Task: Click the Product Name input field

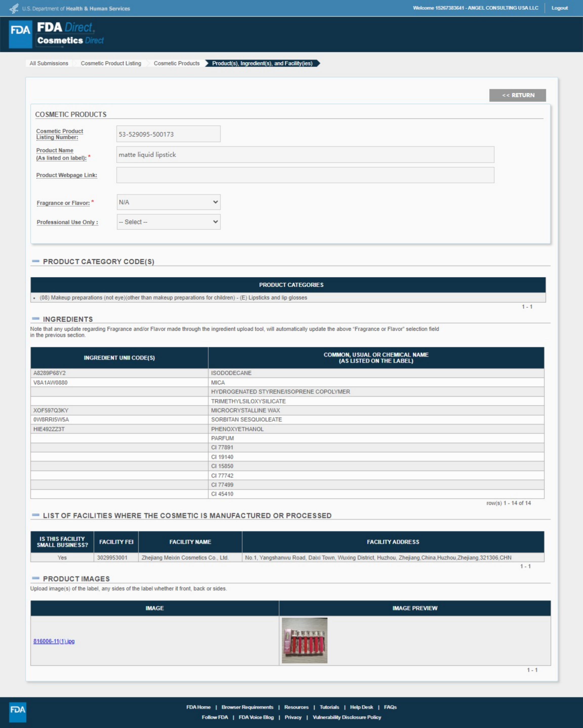Action: pyautogui.click(x=305, y=154)
